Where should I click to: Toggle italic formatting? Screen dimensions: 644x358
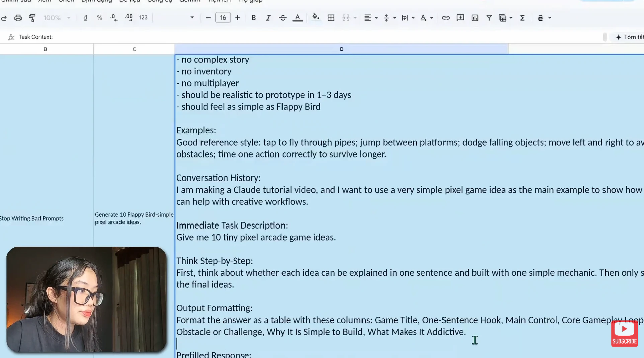pyautogui.click(x=268, y=18)
